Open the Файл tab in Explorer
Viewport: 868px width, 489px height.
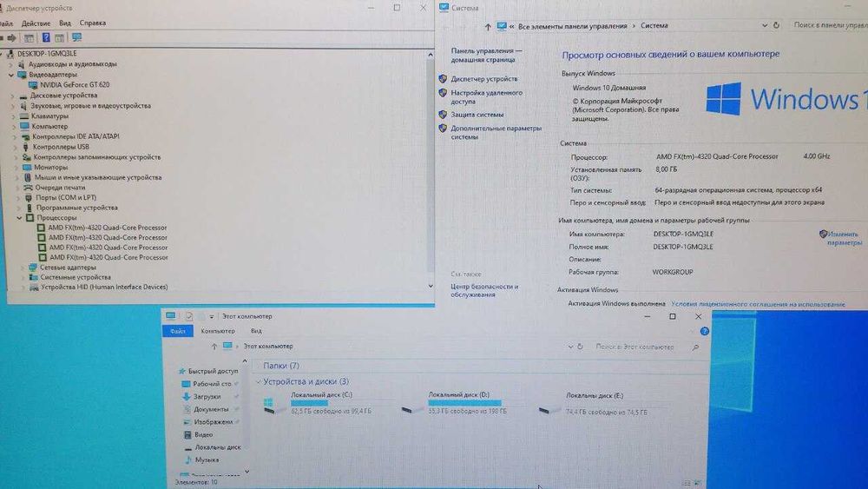point(178,331)
